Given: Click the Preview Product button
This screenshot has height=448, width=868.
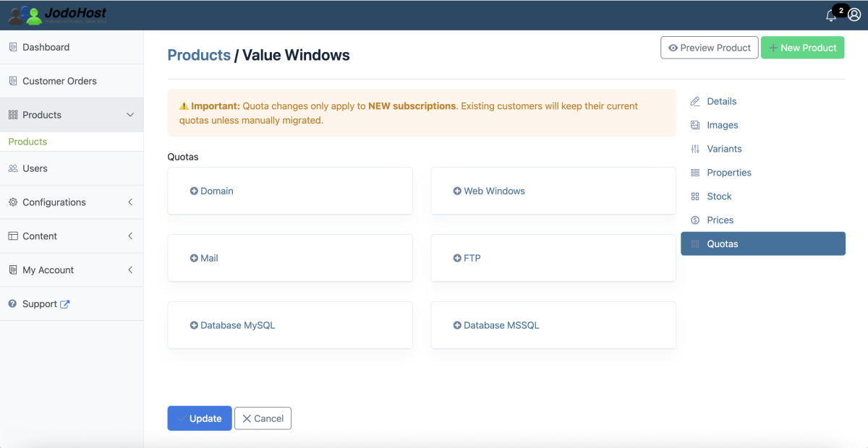Looking at the screenshot, I should 710,48.
